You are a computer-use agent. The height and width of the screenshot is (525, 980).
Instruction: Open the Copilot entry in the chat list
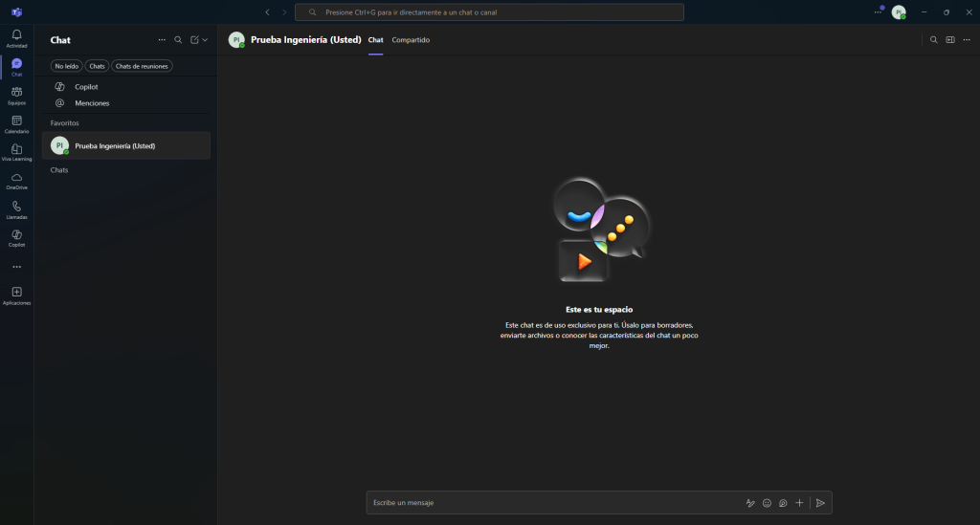click(x=86, y=87)
